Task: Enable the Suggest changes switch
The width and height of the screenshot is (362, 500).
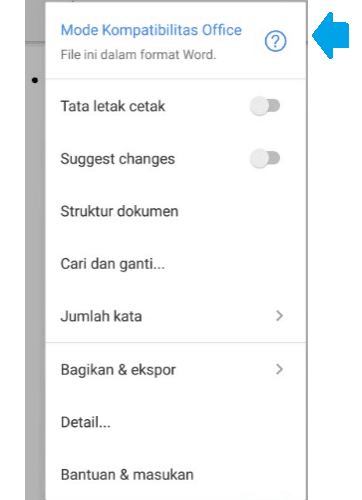Action: click(265, 158)
